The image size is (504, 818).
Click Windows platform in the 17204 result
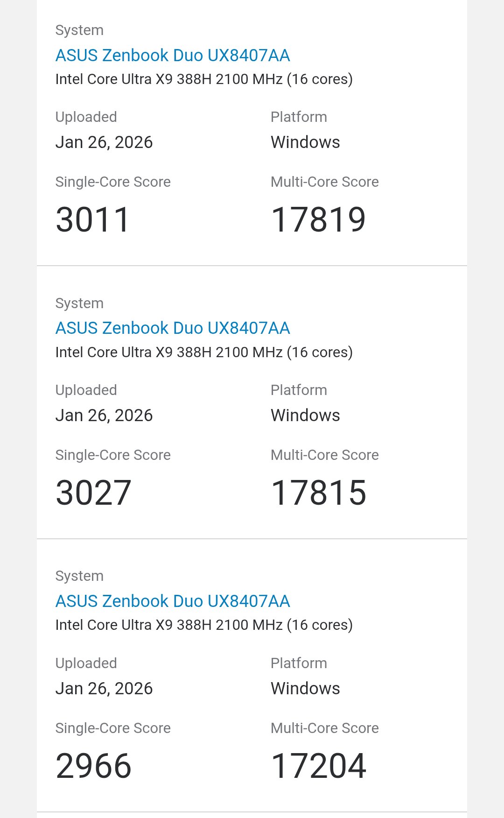click(305, 689)
